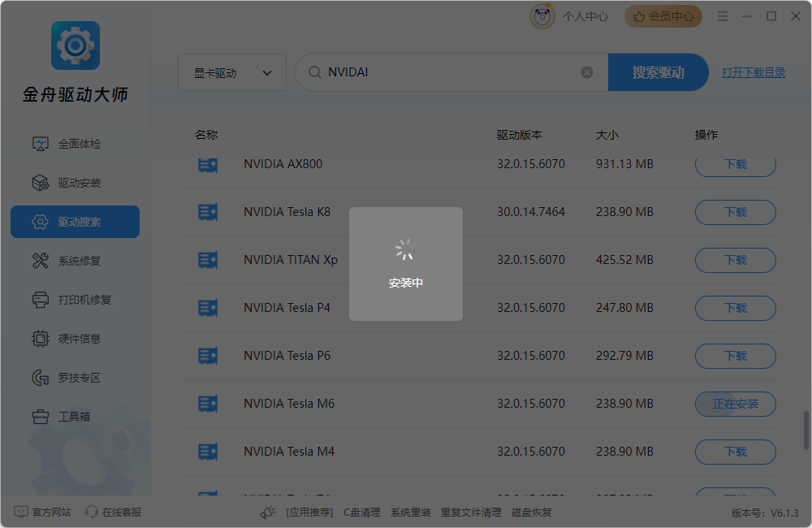Download NVIDIA AX800 driver
Screen dimensions: 812x528
(x=736, y=165)
